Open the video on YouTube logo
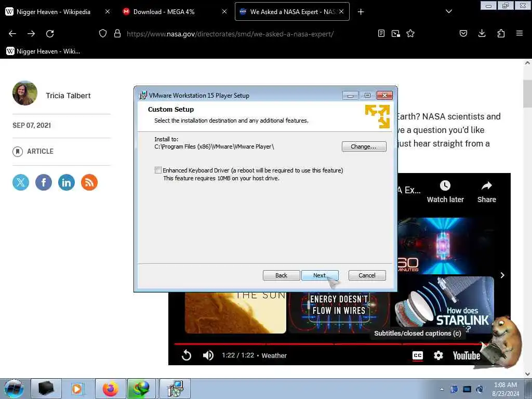 pos(466,355)
